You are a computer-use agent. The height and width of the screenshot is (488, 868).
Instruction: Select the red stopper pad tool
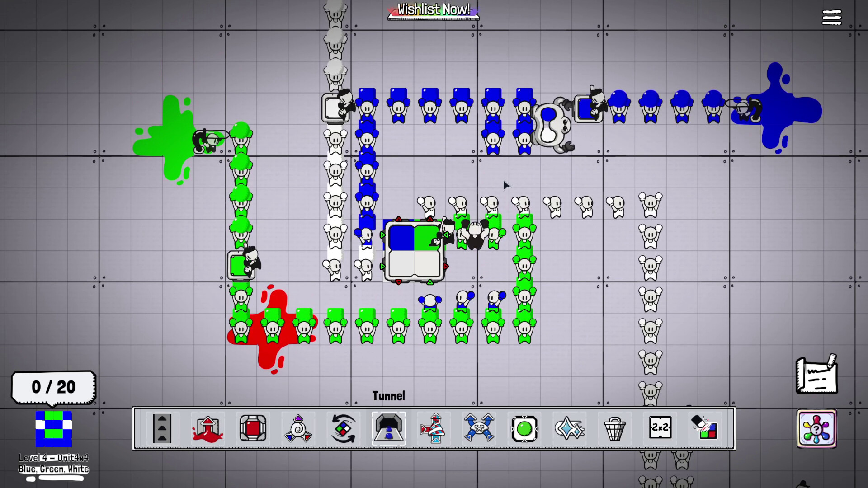[253, 428]
